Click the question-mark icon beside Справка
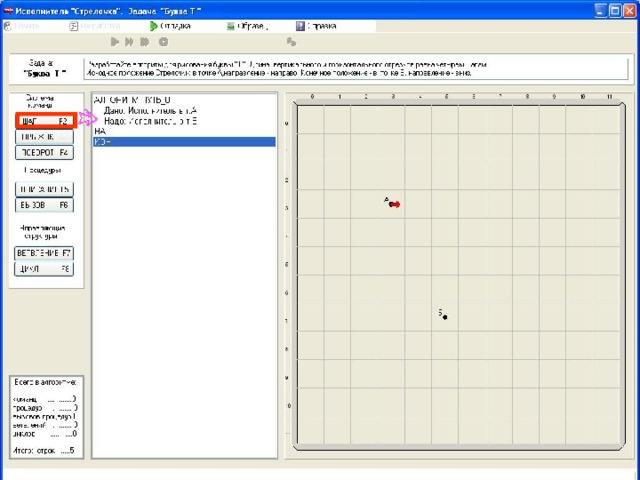640x480 pixels. coord(300,26)
